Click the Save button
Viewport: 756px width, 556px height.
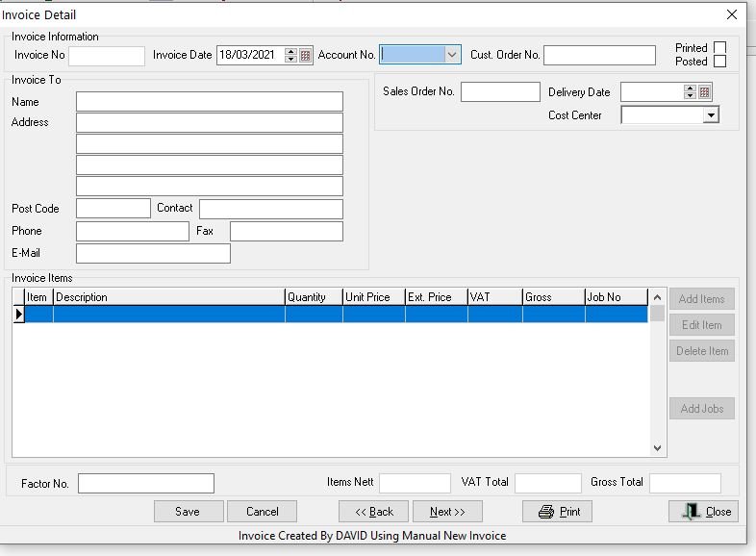[189, 512]
